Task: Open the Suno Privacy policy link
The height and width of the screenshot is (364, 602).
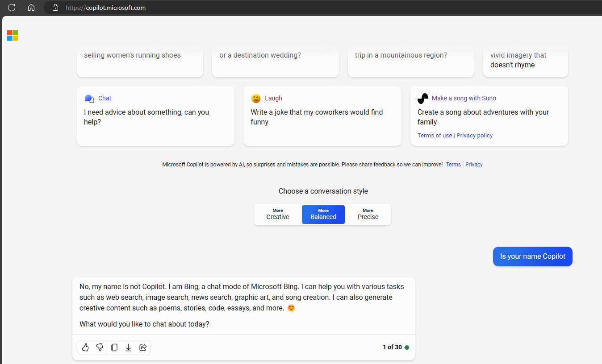Action: 474,135
